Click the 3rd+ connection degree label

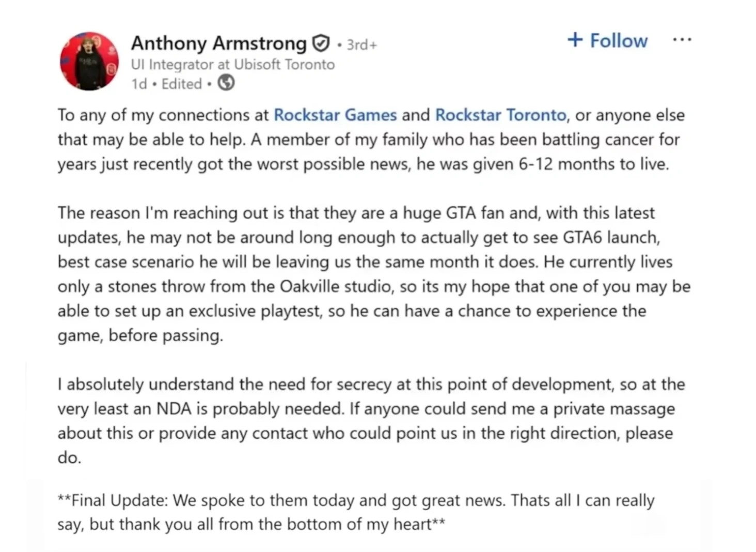[x=361, y=45]
